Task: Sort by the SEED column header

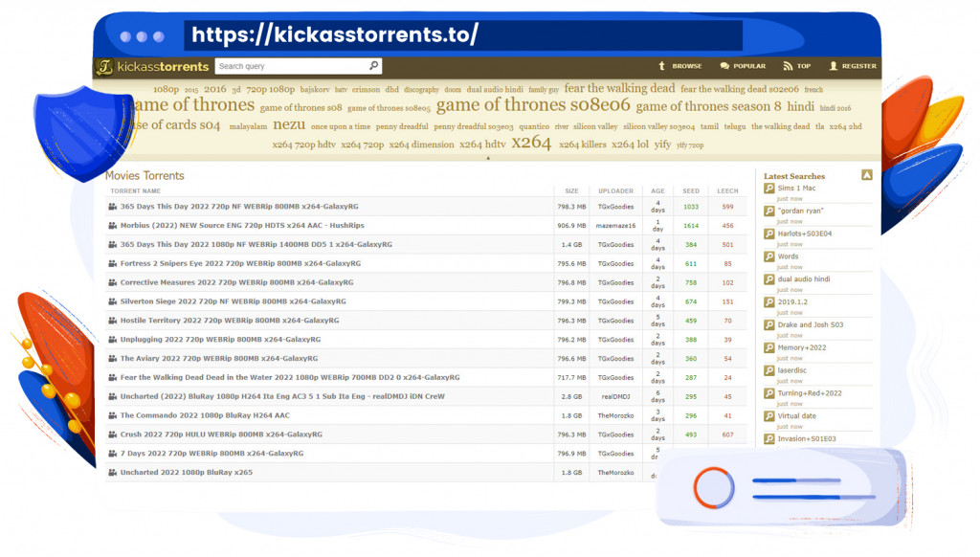Action: click(691, 190)
